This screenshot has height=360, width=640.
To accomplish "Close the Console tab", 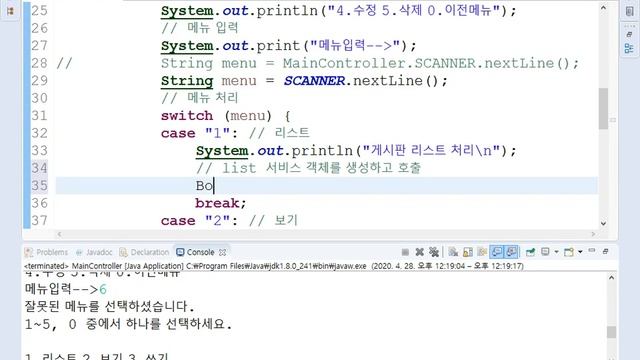I will 222,253.
